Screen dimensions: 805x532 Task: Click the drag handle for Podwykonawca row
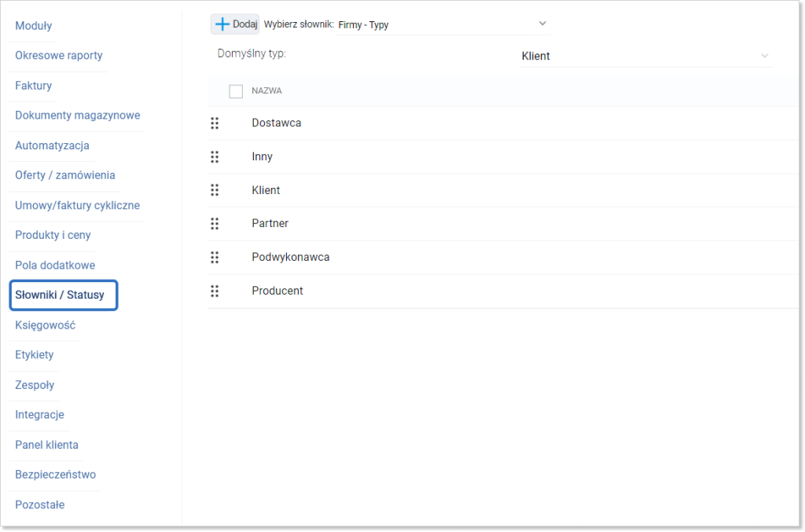tap(215, 258)
